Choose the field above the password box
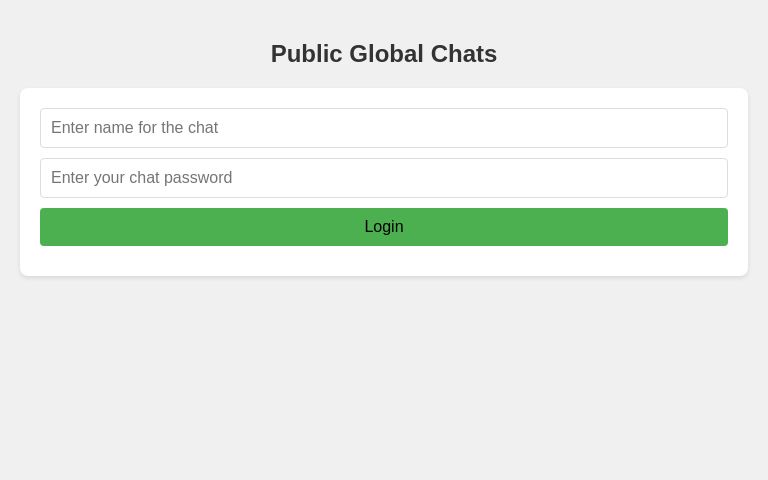 (384, 128)
